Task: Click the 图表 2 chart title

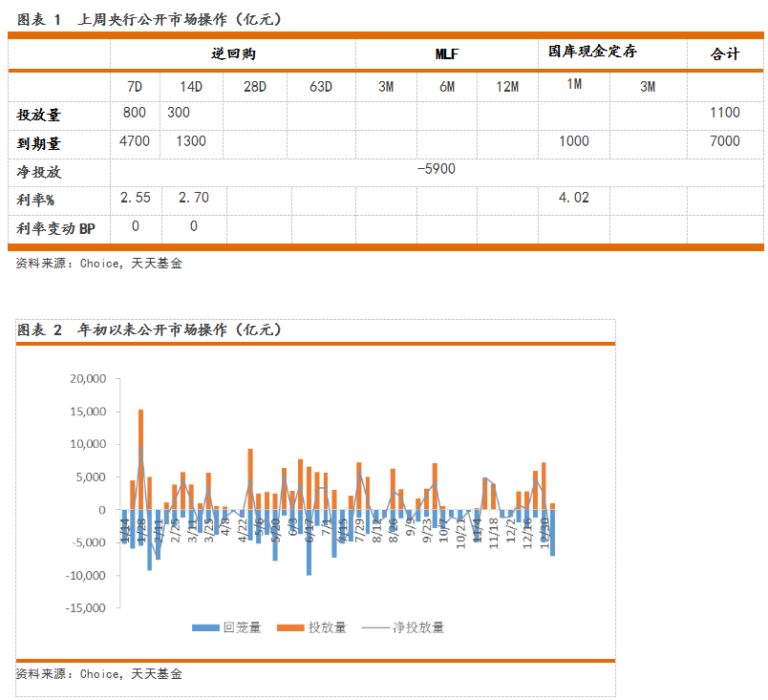Action: click(x=149, y=329)
